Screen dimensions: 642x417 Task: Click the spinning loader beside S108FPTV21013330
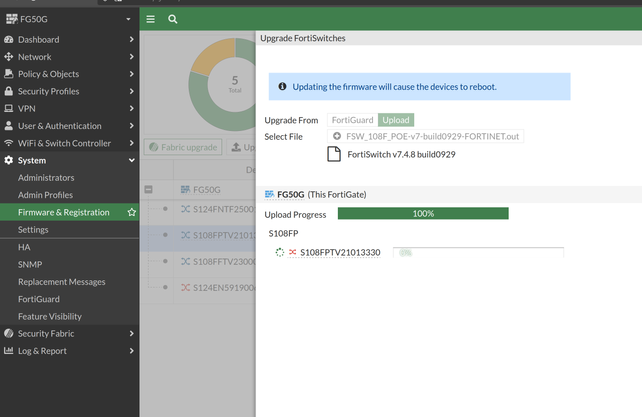point(280,252)
